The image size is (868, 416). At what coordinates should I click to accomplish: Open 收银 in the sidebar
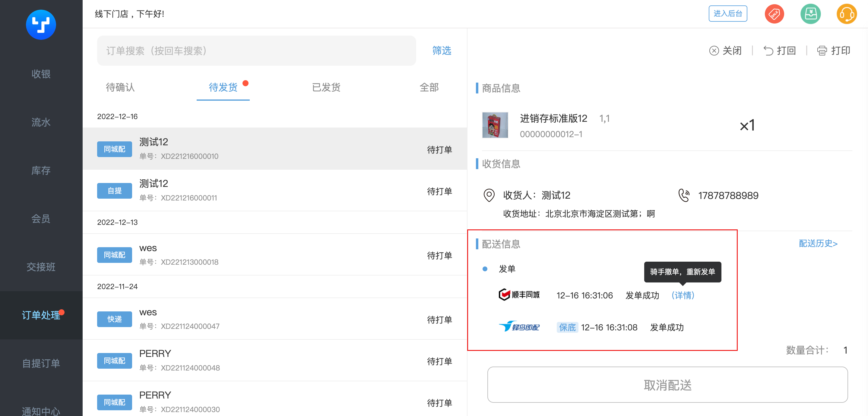pos(41,74)
